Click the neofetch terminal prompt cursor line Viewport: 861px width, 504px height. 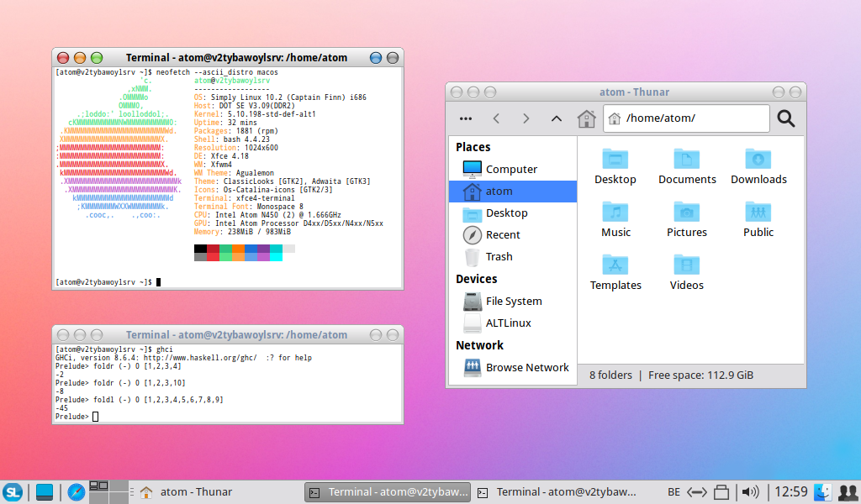pos(108,282)
